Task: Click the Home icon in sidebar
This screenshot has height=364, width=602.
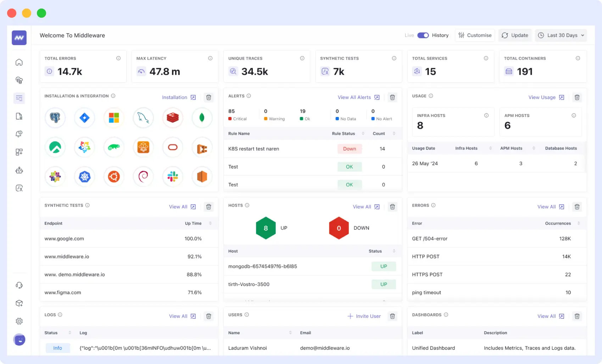Action: (x=19, y=62)
